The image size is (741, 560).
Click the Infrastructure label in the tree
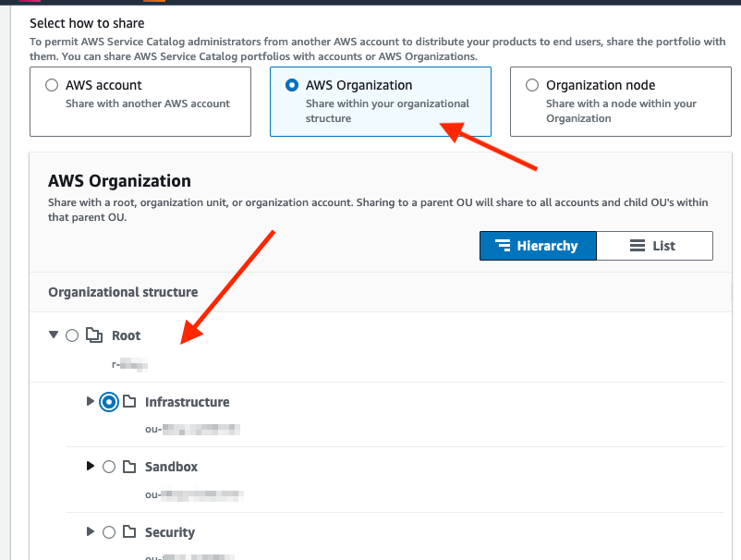coord(187,402)
